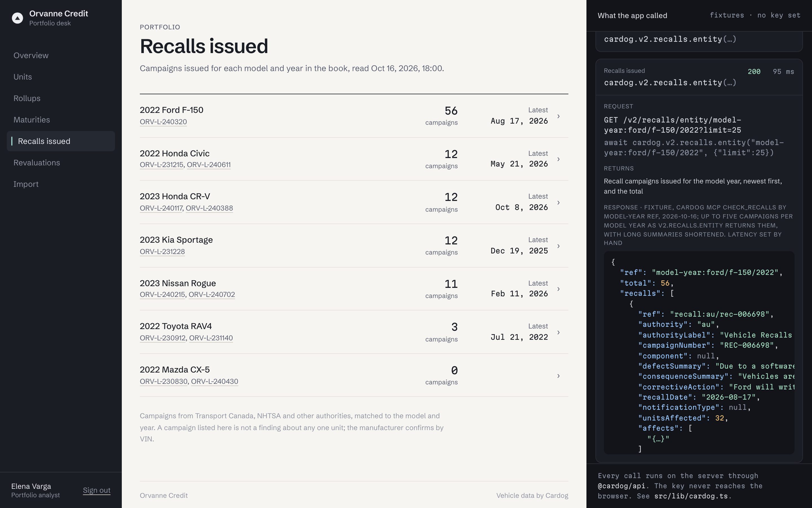Viewport: 812px width, 508px height.
Task: Open loan ORV-L-231228
Action: point(162,251)
